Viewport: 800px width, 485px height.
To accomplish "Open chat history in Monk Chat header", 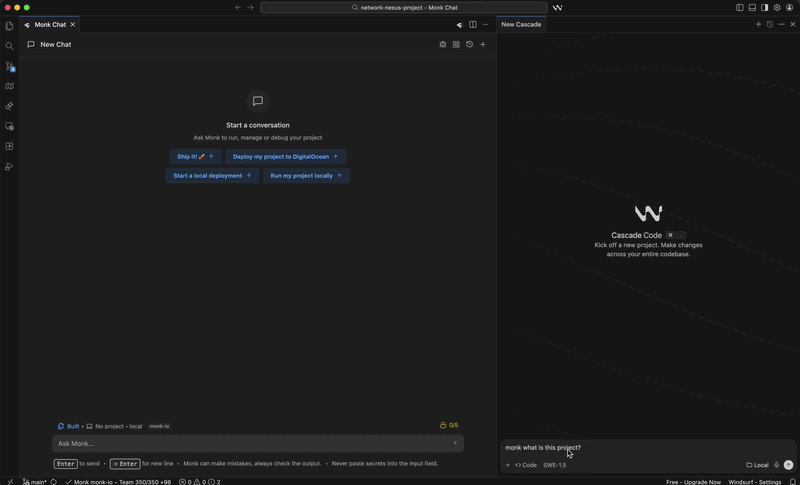I will pyautogui.click(x=469, y=44).
